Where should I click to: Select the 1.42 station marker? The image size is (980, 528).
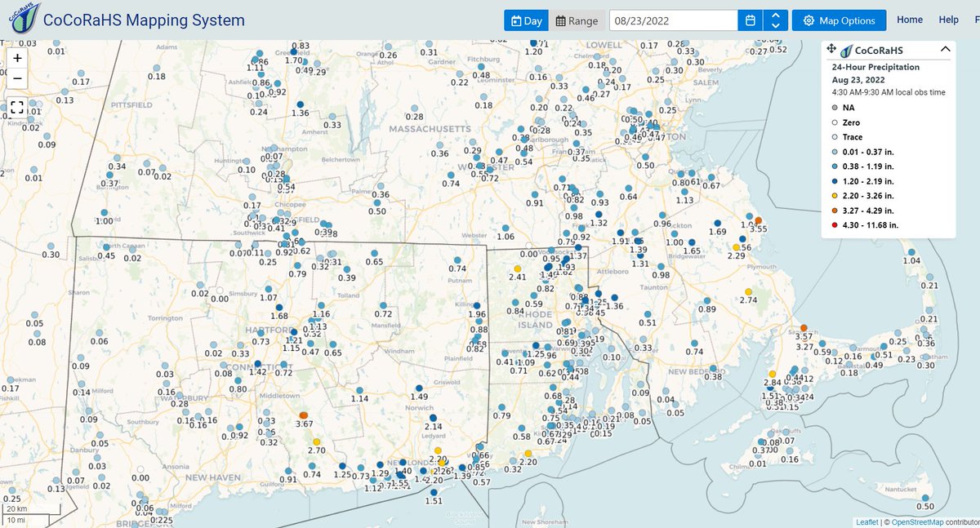[257, 364]
